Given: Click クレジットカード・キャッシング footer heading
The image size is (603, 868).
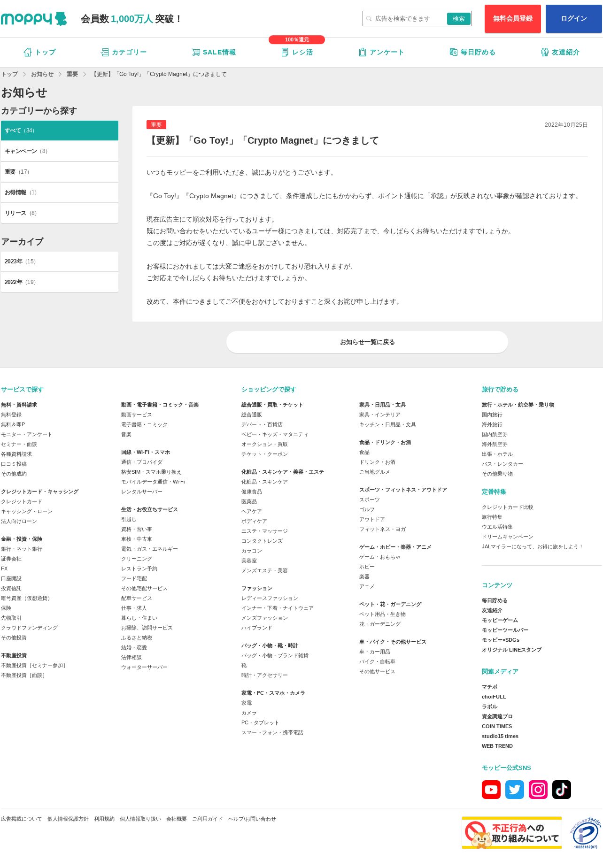Looking at the screenshot, I should click(40, 492).
